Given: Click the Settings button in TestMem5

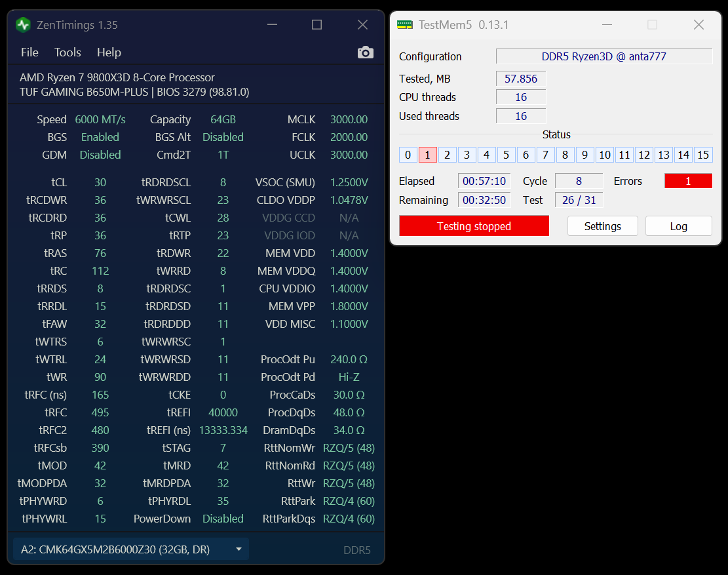Looking at the screenshot, I should [x=602, y=226].
